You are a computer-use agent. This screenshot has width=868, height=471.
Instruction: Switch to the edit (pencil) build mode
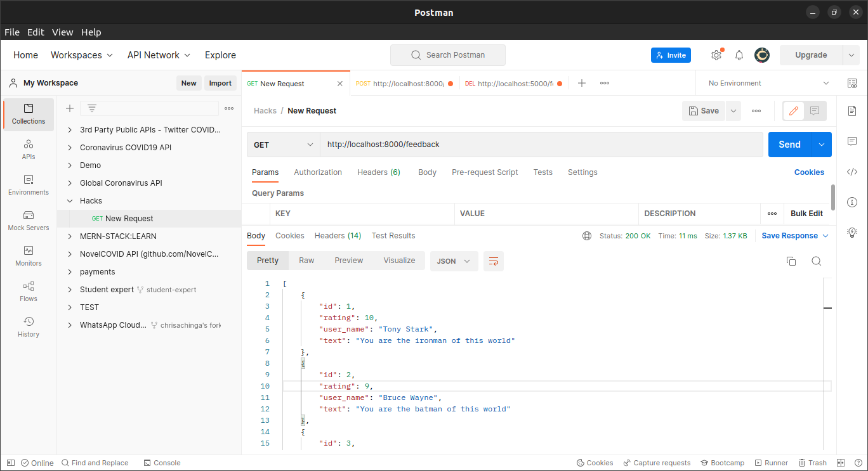[x=793, y=111]
